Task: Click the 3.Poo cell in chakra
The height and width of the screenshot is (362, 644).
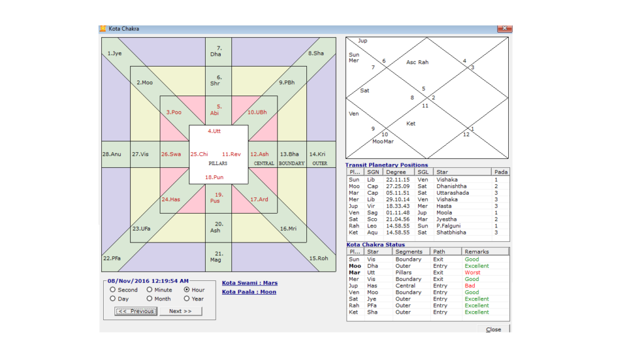Action: 174,112
